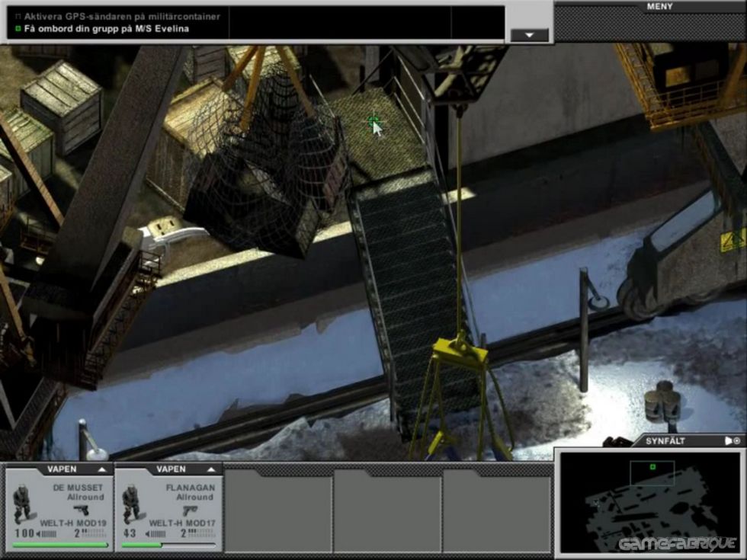The height and width of the screenshot is (560, 747).
Task: Click Flanagan's ammo count of 43
Action: click(x=130, y=533)
